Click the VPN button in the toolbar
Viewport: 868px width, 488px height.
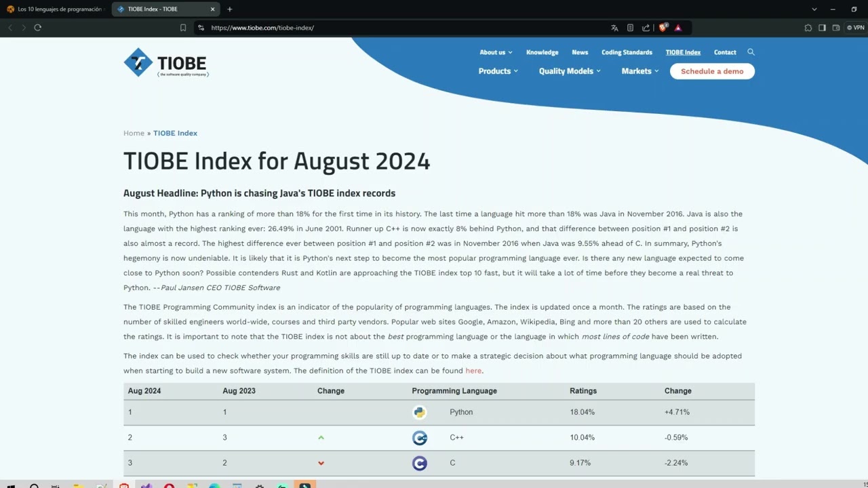click(x=856, y=28)
